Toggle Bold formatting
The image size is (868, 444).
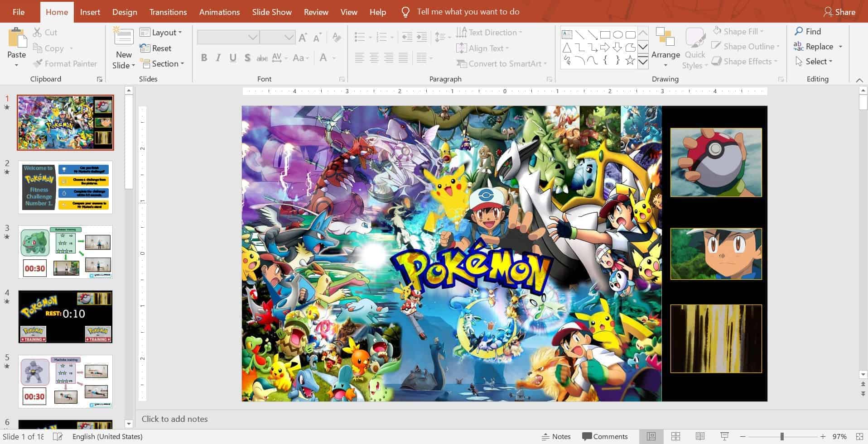[x=204, y=58]
